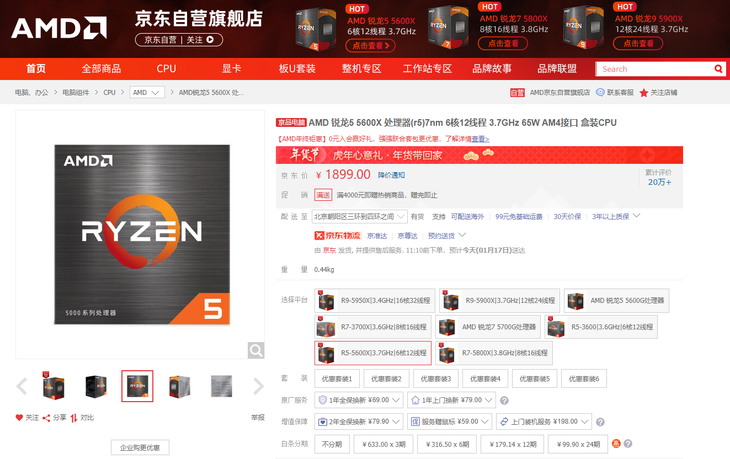The image size is (730, 459).
Task: Select 不分期 installment option
Action: [x=332, y=444]
